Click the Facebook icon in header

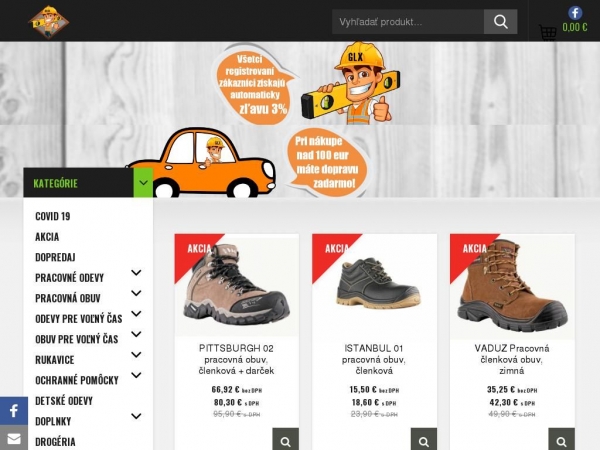(x=575, y=13)
